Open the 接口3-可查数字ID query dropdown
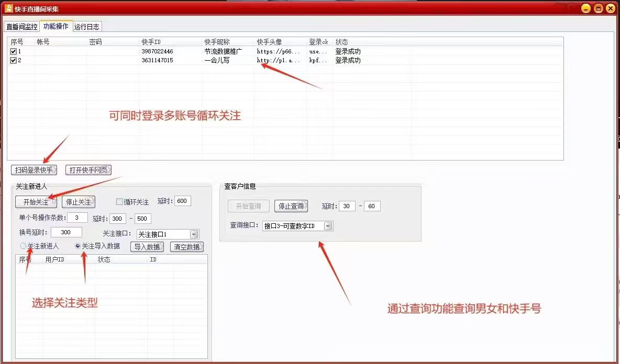 click(x=329, y=225)
